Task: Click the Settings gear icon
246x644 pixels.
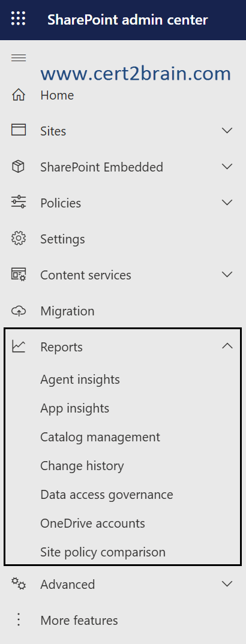Action: [x=19, y=239]
